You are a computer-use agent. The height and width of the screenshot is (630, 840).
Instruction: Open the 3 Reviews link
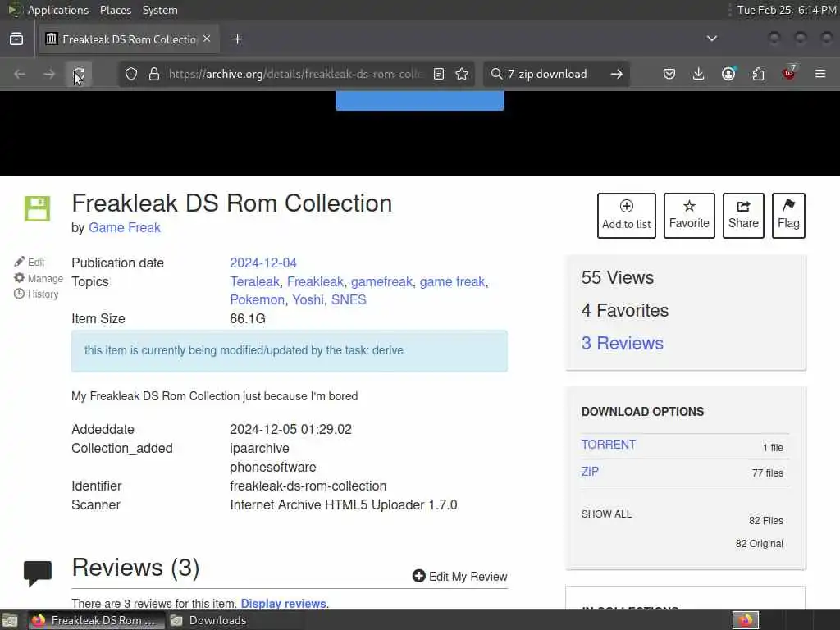(x=622, y=344)
